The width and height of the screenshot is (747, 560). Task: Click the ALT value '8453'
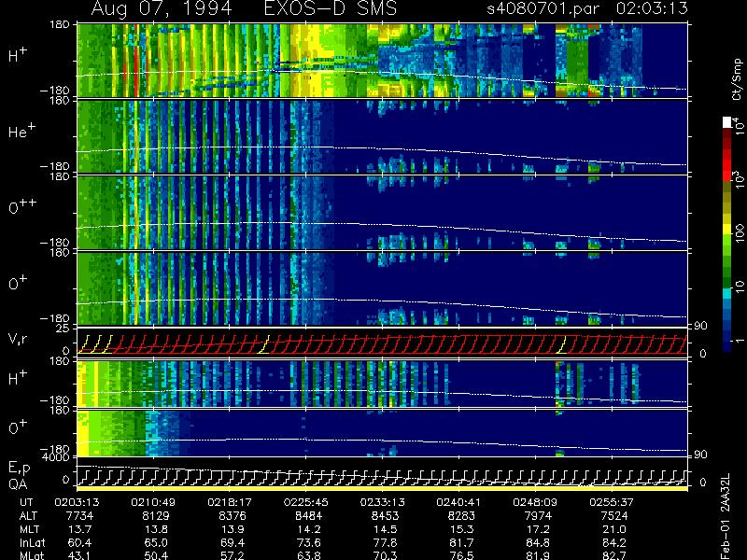(x=385, y=516)
